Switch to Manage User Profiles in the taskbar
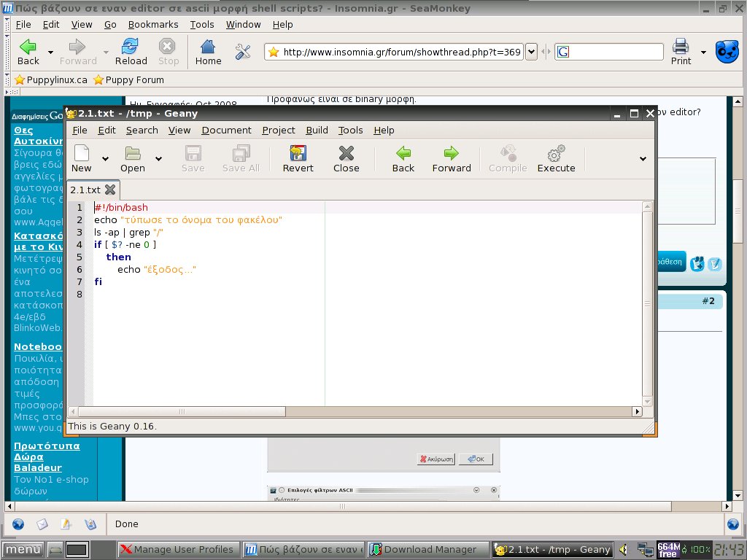Image resolution: width=747 pixels, height=560 pixels. [x=177, y=550]
